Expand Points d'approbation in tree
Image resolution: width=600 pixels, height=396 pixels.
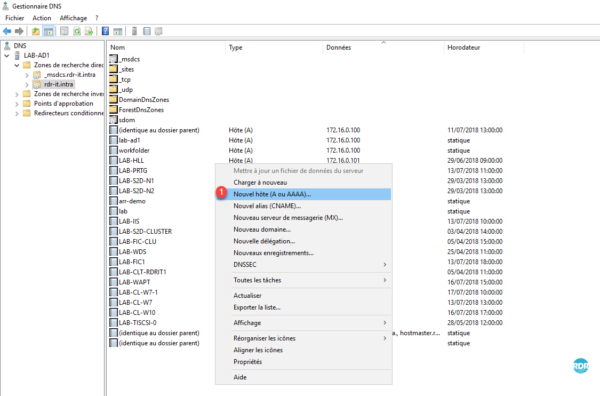pyautogui.click(x=17, y=104)
